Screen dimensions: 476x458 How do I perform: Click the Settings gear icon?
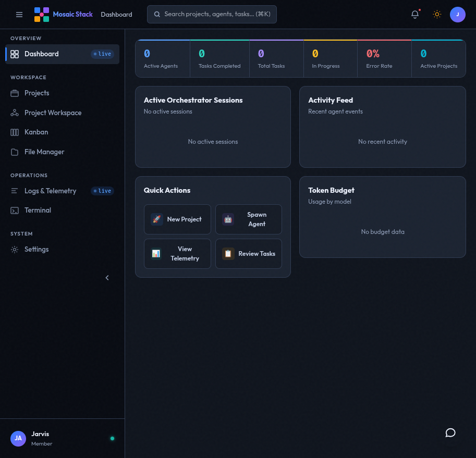pos(15,250)
